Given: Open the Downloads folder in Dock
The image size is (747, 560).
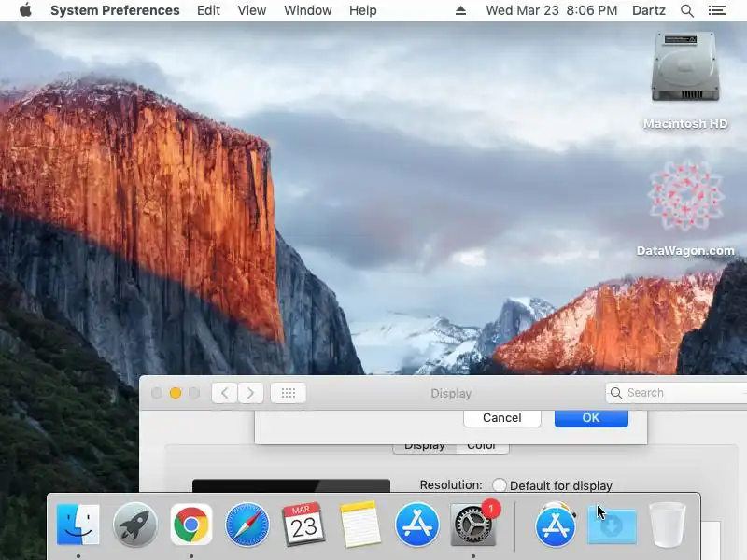Looking at the screenshot, I should (612, 525).
